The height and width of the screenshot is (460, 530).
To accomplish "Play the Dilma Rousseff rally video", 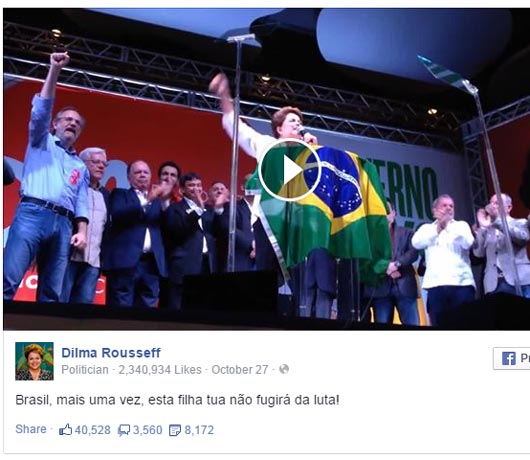I will tap(289, 171).
